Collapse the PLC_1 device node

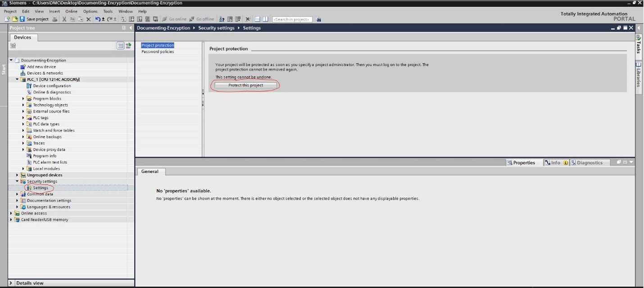coord(18,79)
